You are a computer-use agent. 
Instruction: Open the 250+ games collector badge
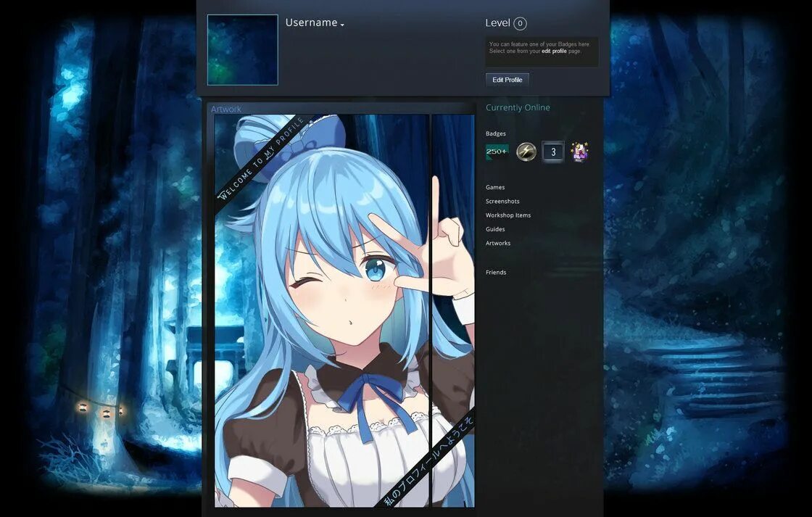tap(497, 152)
